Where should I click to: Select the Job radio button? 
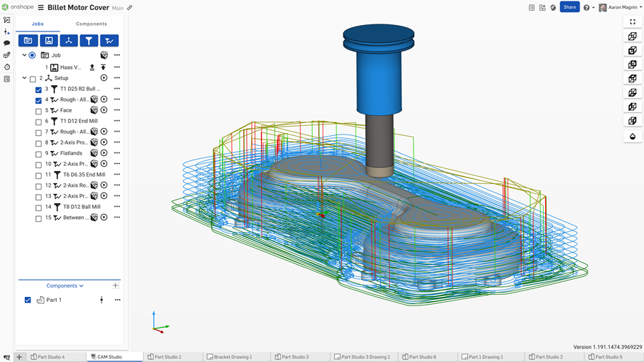pos(32,55)
